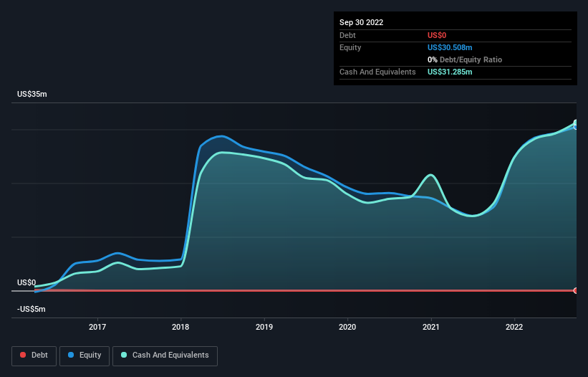Click the -US$5m axis label
588x377 pixels.
pos(31,309)
